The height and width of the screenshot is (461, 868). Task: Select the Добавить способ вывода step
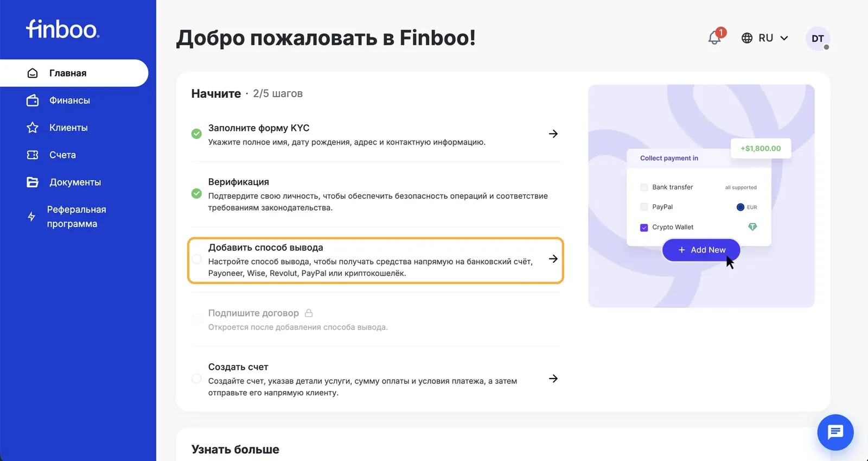[x=375, y=260]
